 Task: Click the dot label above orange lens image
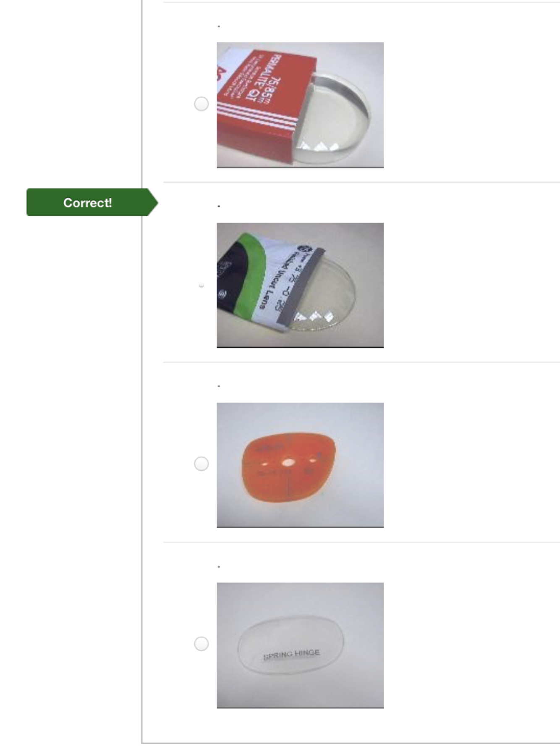point(219,385)
